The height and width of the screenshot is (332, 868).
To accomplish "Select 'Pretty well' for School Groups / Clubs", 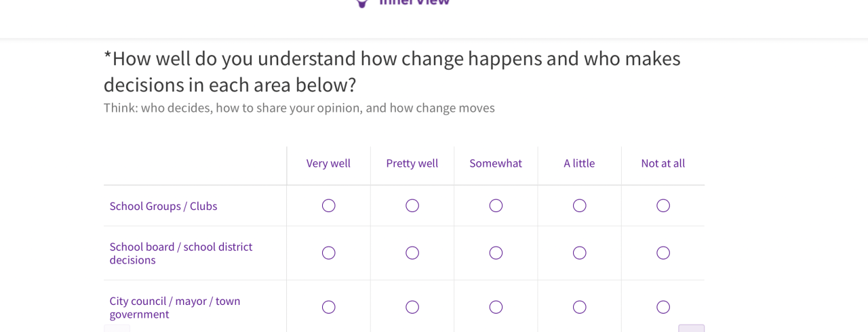I will (x=412, y=206).
